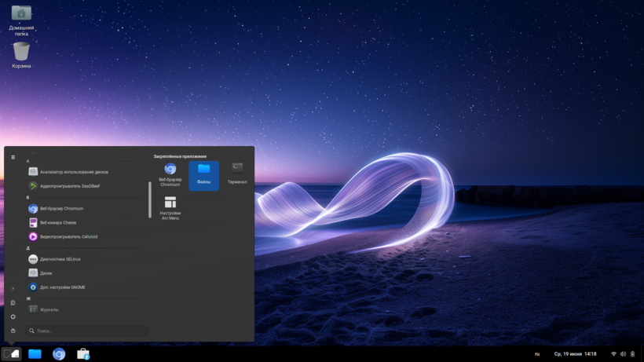Open calendar from the date and time
The height and width of the screenshot is (362, 644).
coord(575,354)
